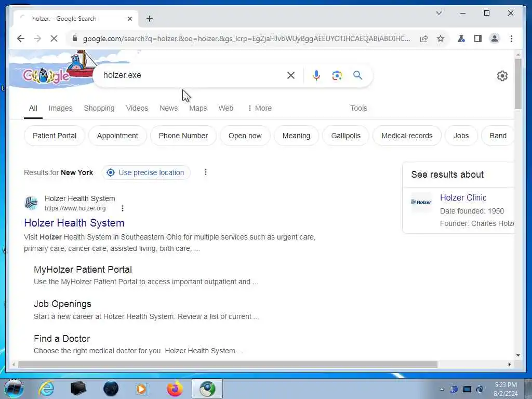
Task: Select the Patient Portal chip
Action: 54,136
